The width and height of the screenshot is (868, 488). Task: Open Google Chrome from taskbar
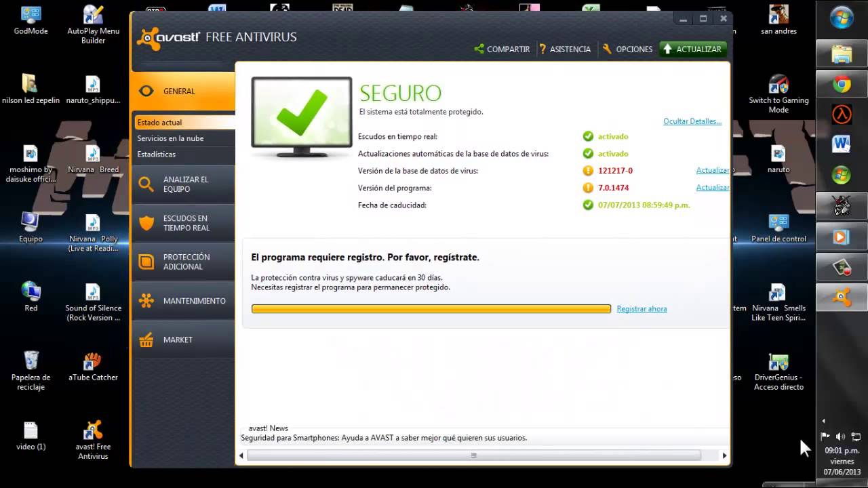pyautogui.click(x=842, y=84)
